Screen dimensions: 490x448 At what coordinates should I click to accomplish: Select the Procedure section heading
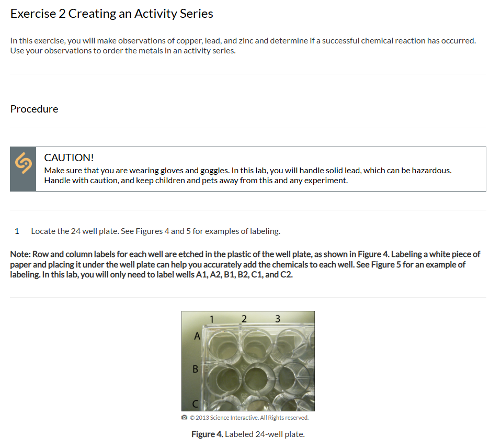tap(34, 109)
